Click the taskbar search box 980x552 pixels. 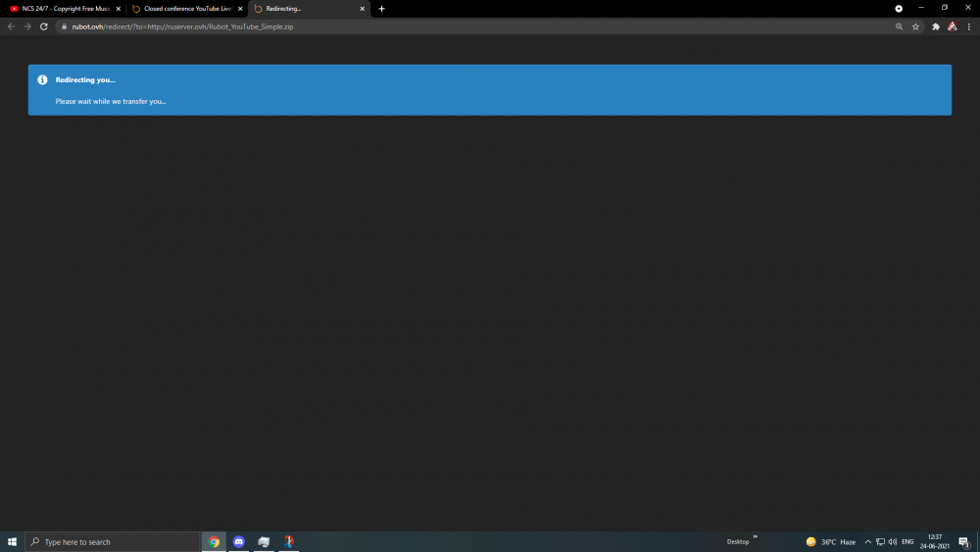113,541
